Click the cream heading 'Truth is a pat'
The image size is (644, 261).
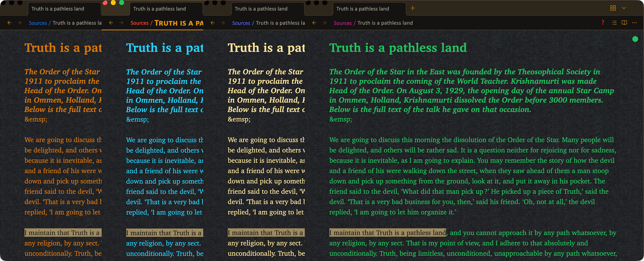tap(266, 48)
